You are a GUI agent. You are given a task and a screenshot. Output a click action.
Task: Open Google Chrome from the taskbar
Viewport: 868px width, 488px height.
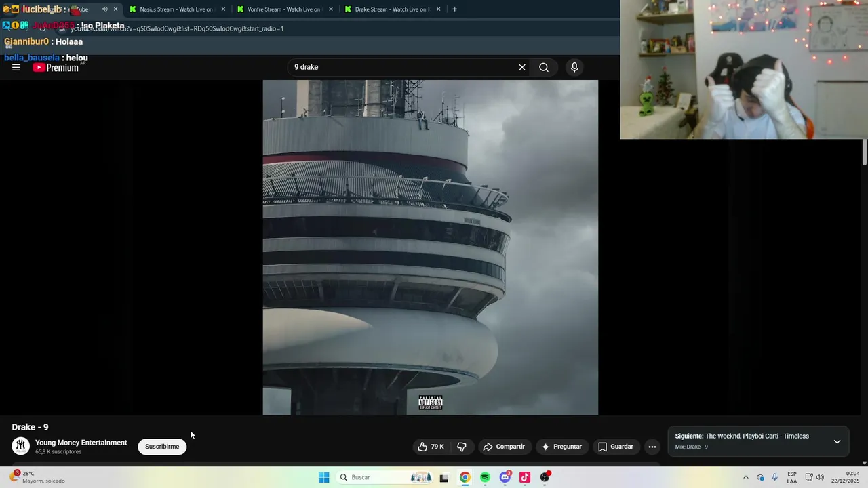tap(465, 477)
